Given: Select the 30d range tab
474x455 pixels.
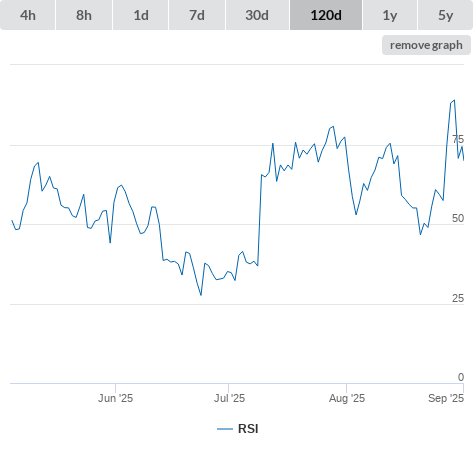Looking at the screenshot, I should pyautogui.click(x=257, y=15).
